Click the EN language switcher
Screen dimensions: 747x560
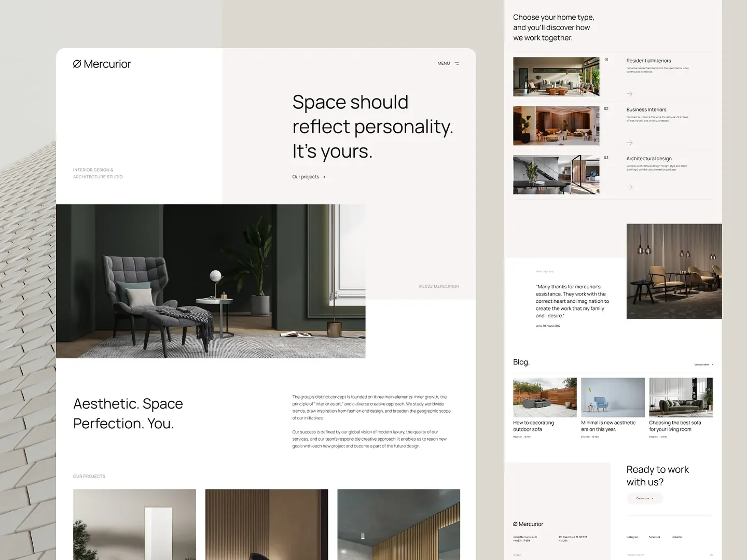711,554
